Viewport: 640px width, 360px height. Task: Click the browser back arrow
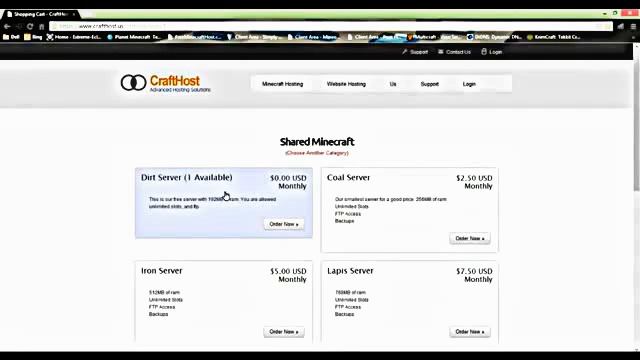click(x=7, y=26)
